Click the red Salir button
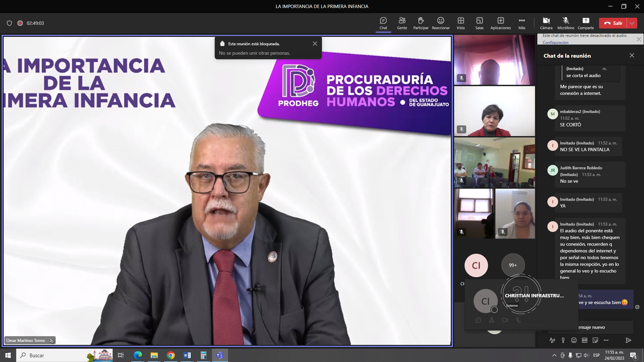Image resolution: width=644 pixels, height=362 pixels. point(613,23)
